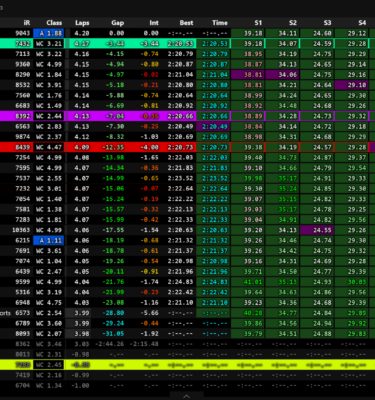Screen dimensions: 375x400
Task: Select the cyan highlighted row with iR 7432
Action: tap(187, 43)
